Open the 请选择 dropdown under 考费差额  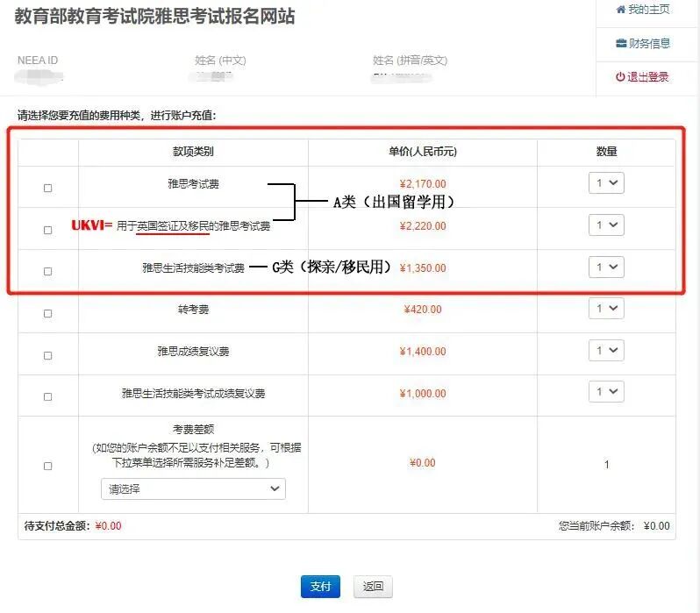tap(193, 488)
